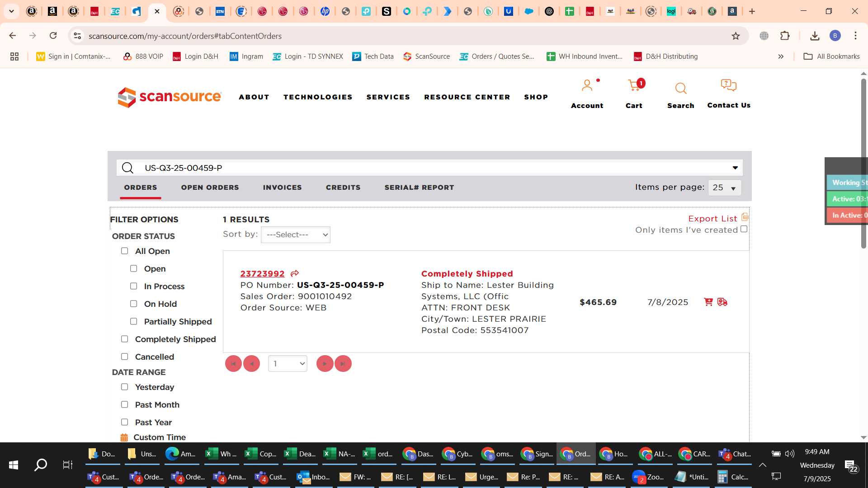
Task: Open Task View on taskbar
Action: coord(67,465)
